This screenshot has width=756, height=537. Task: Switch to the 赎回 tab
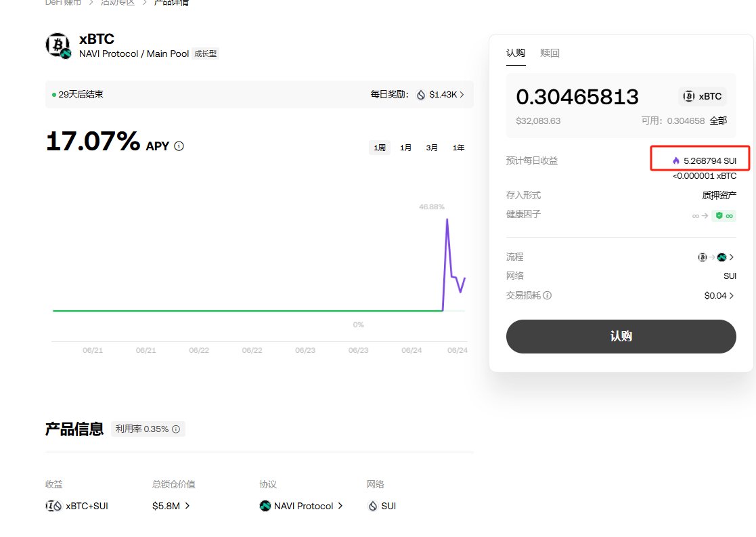550,53
